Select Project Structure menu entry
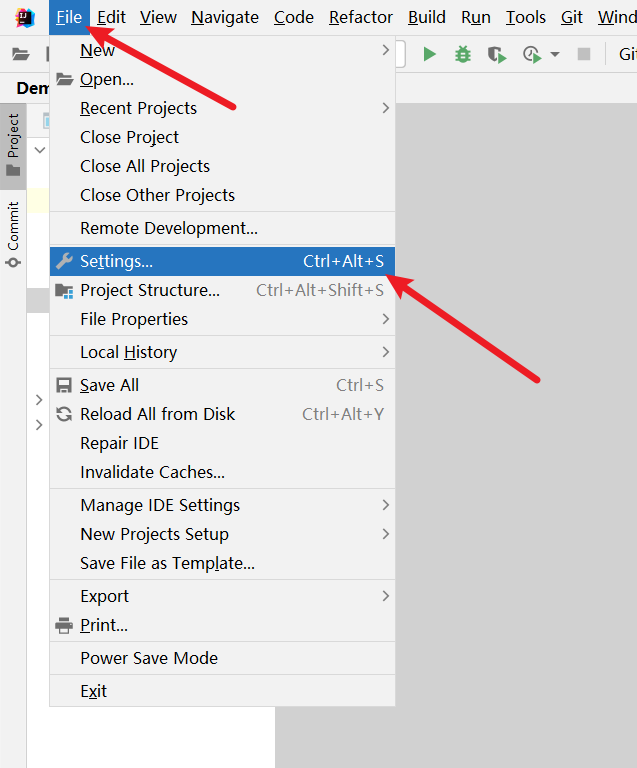This screenshot has width=637, height=768. pos(222,290)
